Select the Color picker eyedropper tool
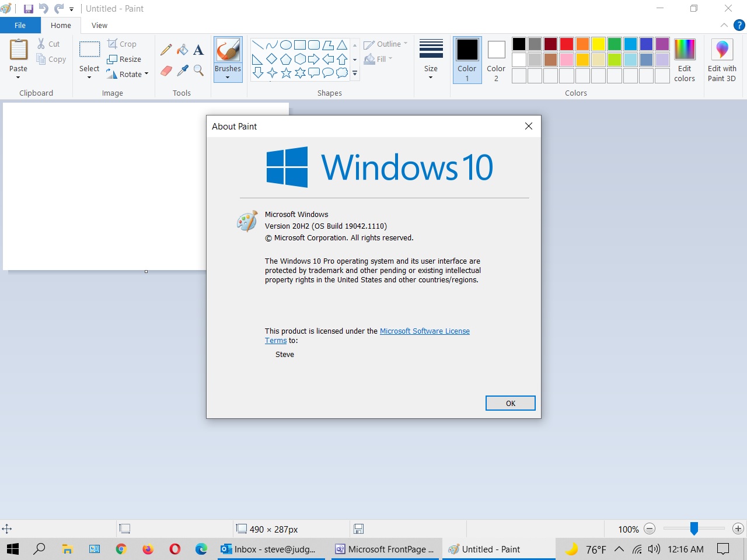 pos(183,71)
